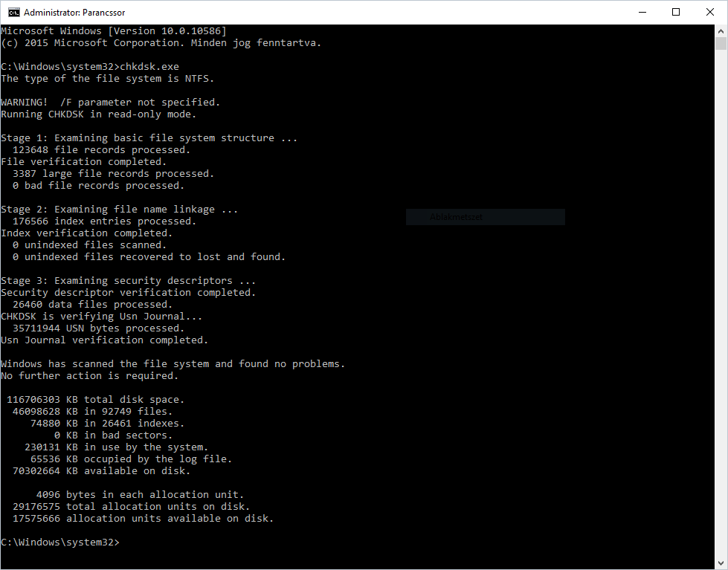Click '0 bad file records processed.' line
The height and width of the screenshot is (570, 728).
98,186
